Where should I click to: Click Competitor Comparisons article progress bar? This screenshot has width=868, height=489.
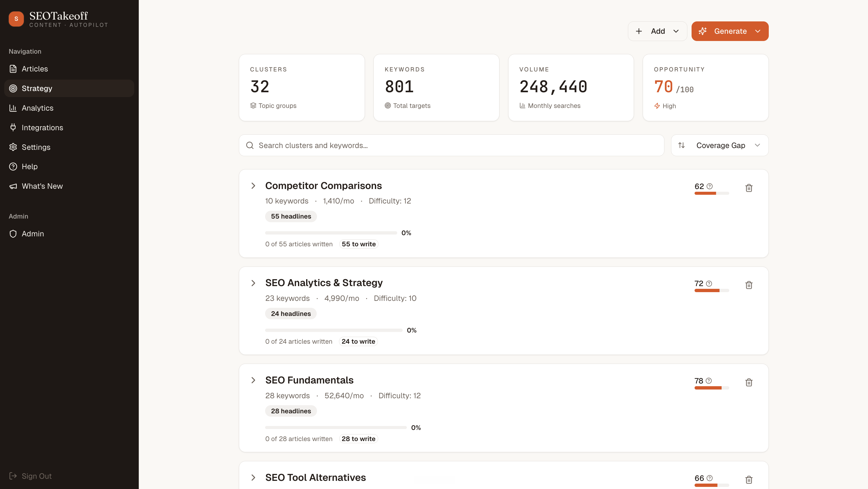tap(331, 233)
